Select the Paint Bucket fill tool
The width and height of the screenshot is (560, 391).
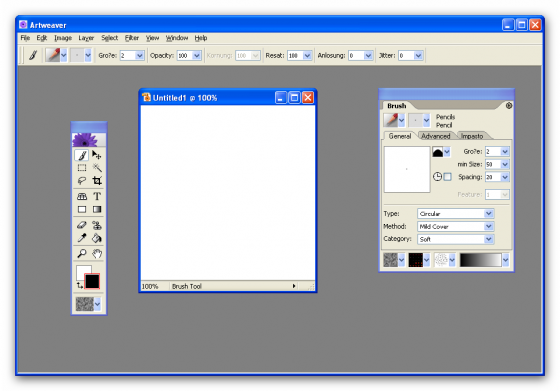pyautogui.click(x=97, y=238)
